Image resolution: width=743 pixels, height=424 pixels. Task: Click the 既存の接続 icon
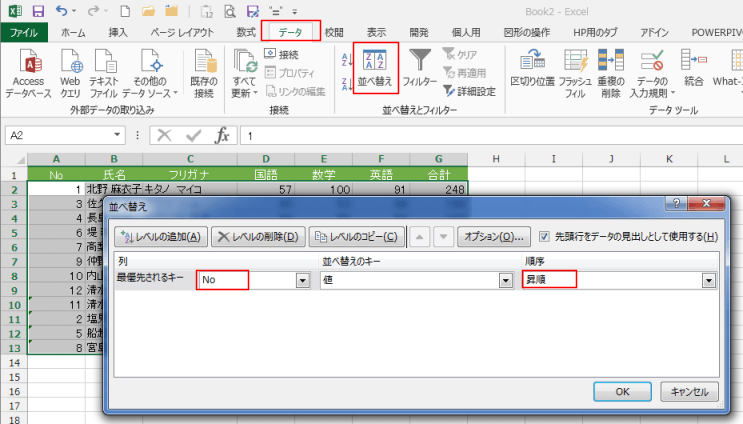tap(204, 73)
